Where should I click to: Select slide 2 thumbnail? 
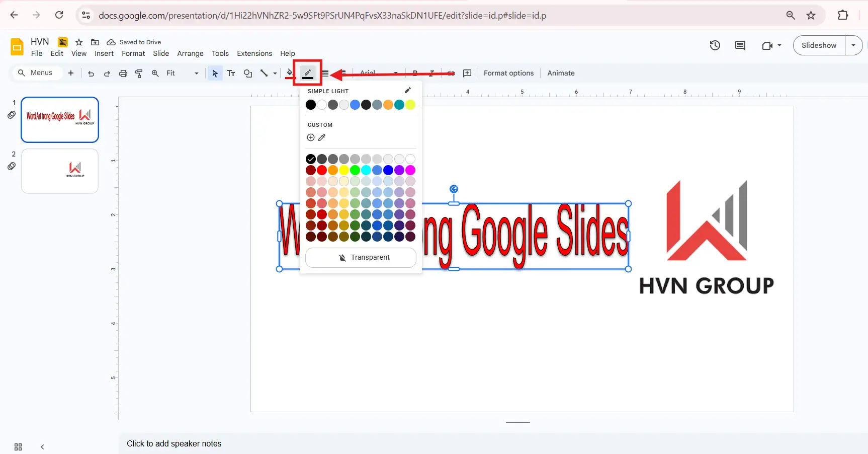[59, 171]
